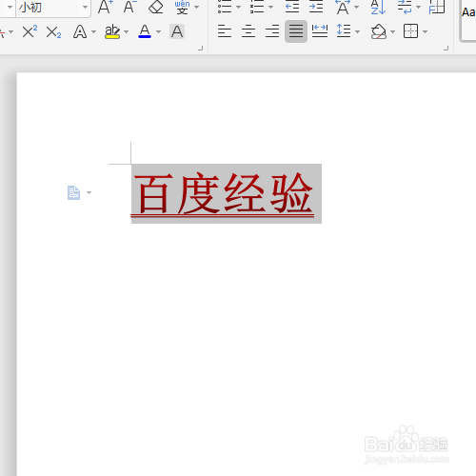Click the decrease font size A- icon
This screenshot has height=476, width=476.
130,7
